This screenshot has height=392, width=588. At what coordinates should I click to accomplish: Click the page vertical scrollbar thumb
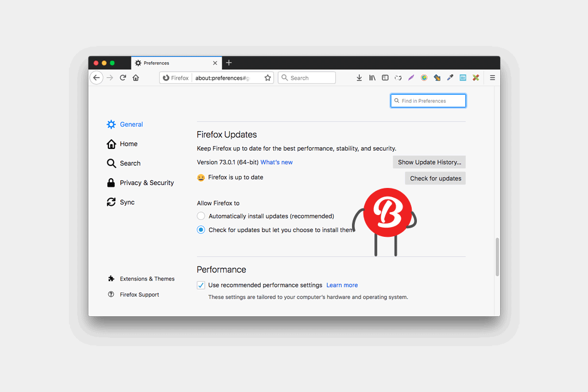tap(497, 257)
